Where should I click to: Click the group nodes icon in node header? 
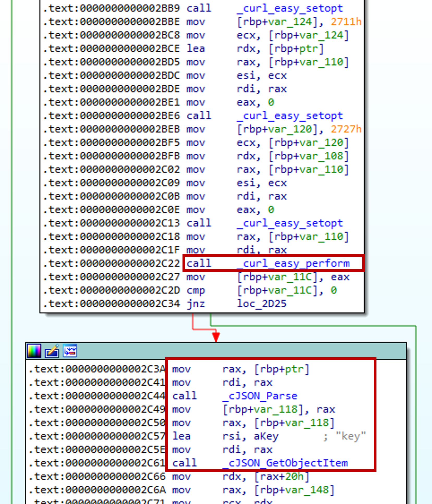tap(70, 351)
